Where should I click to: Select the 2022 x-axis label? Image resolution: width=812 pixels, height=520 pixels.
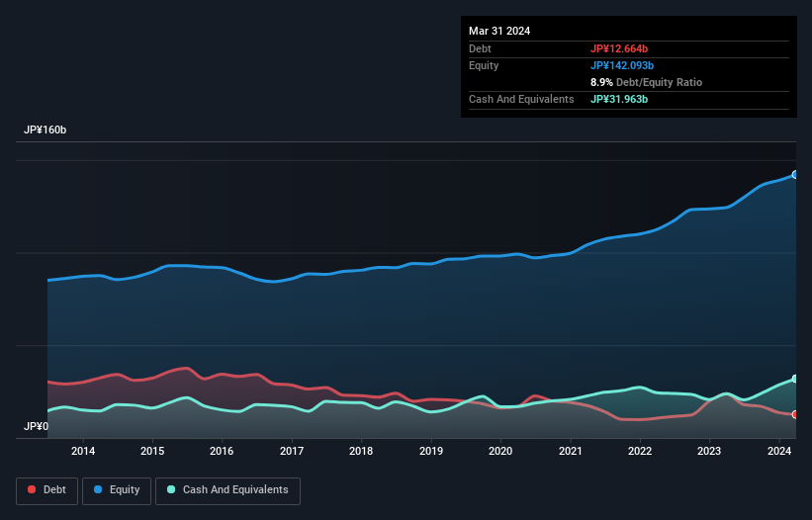[x=640, y=451]
